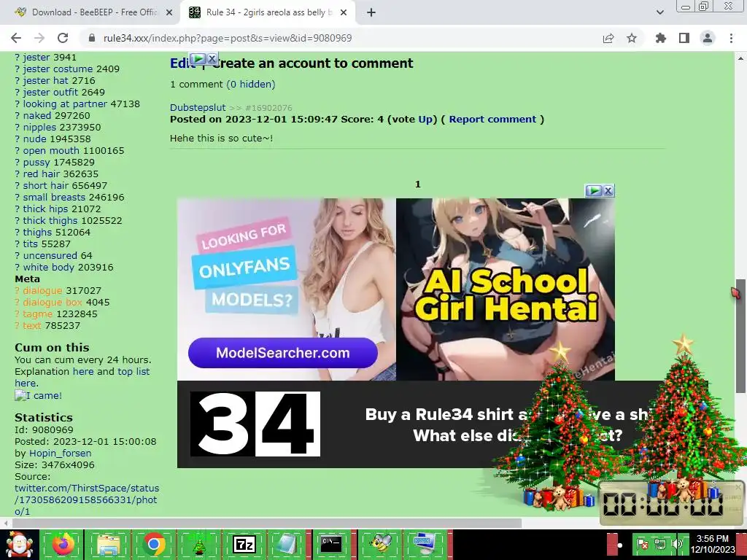Screen dimensions: 747x560
Task: Click the padlock site info icon
Action: [x=92, y=38]
